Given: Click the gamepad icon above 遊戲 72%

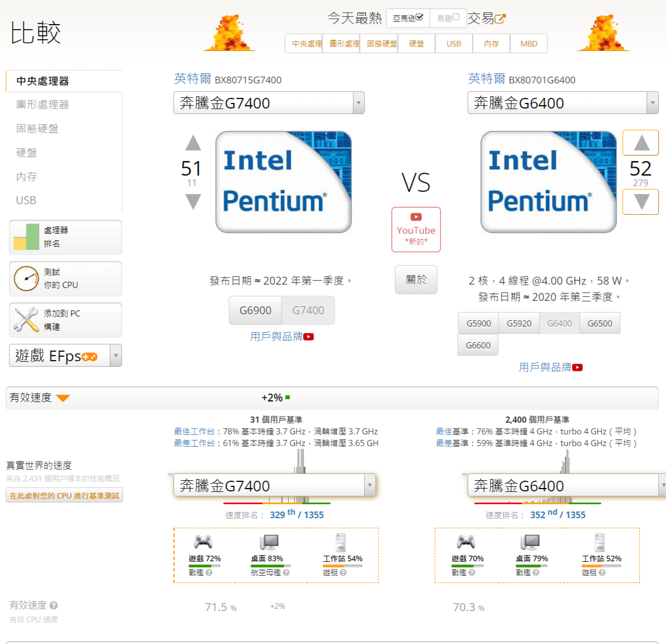Looking at the screenshot, I should (x=204, y=542).
